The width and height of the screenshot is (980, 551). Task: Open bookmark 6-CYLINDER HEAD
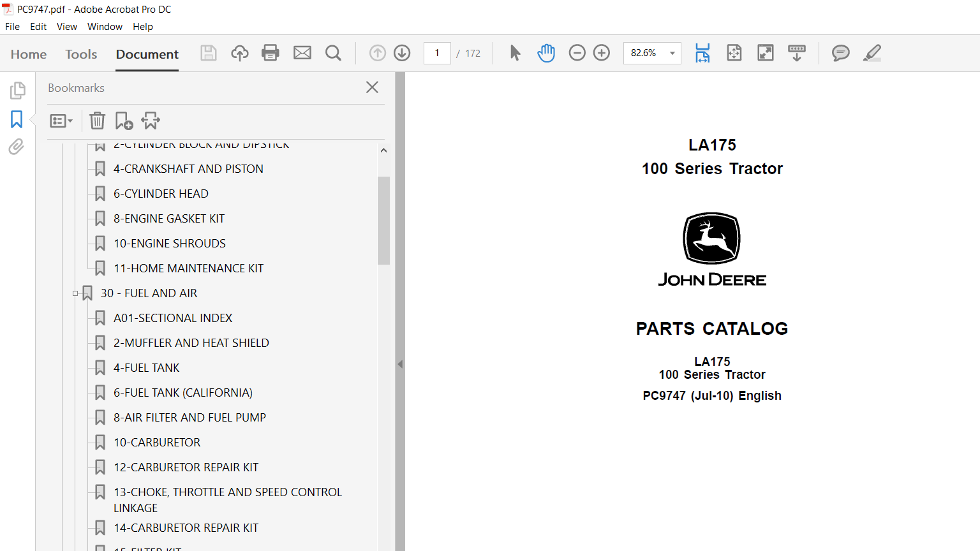161,194
